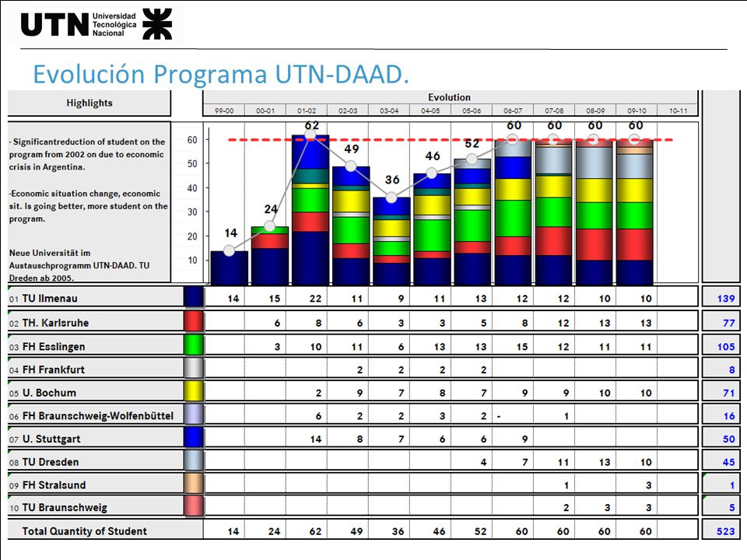Image resolution: width=747 pixels, height=560 pixels.
Task: Click the 99-00 year column header
Action: pyautogui.click(x=224, y=110)
